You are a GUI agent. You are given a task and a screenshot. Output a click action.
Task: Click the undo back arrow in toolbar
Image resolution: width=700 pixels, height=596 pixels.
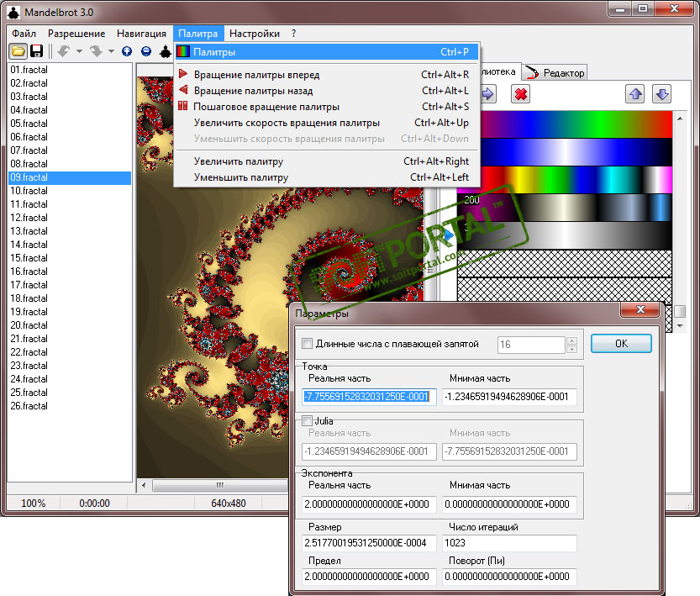click(64, 51)
